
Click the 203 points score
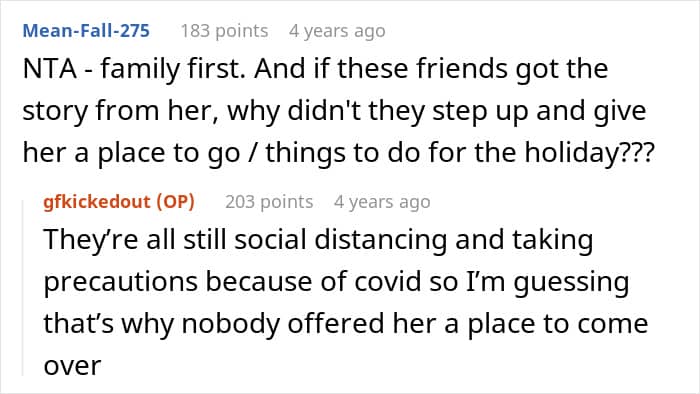tap(269, 202)
